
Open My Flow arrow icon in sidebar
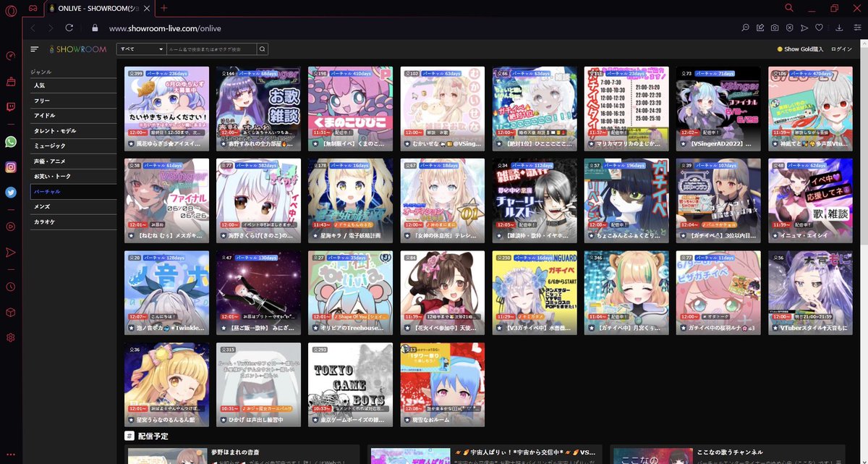[x=10, y=252]
